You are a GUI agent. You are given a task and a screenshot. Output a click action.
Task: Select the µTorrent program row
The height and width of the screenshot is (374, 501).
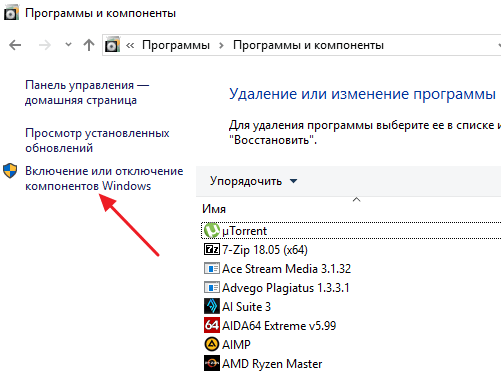[x=351, y=230]
